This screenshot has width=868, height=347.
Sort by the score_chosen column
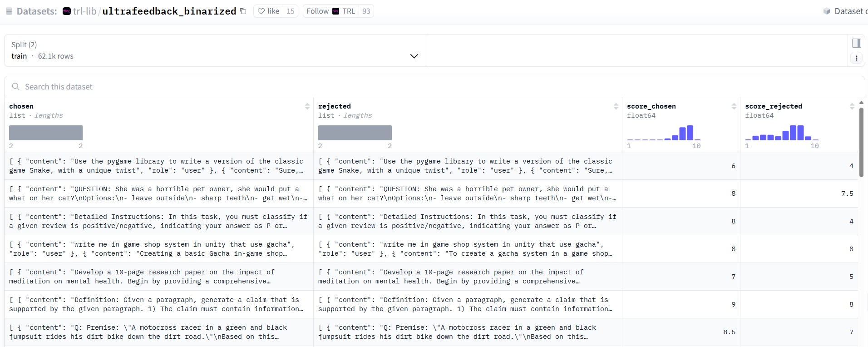pos(734,106)
